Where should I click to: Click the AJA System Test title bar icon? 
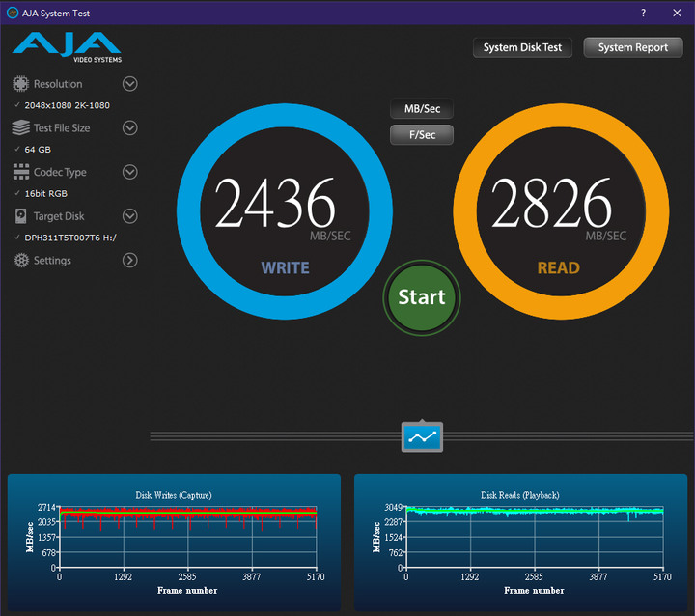click(x=13, y=13)
